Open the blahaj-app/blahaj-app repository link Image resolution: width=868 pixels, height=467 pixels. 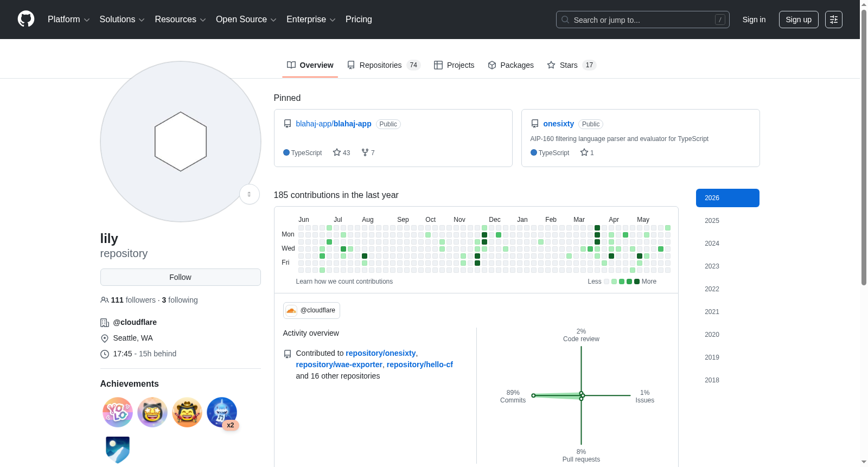tap(334, 124)
